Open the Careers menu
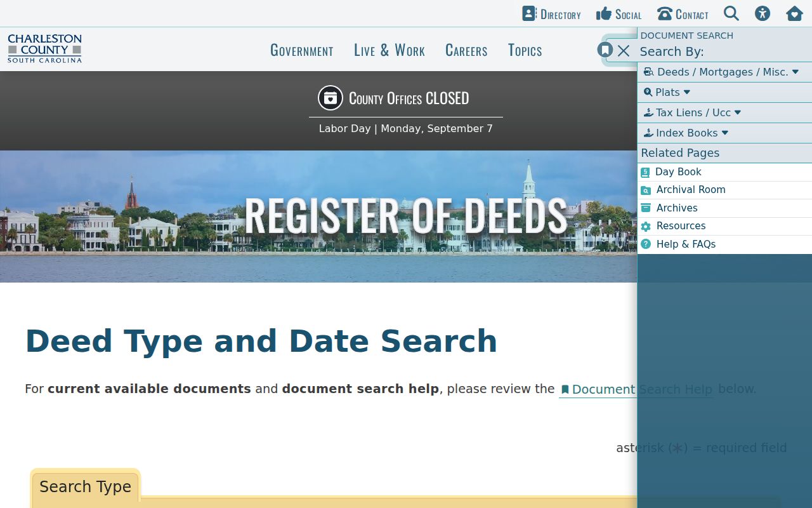This screenshot has width=812, height=508. tap(466, 50)
